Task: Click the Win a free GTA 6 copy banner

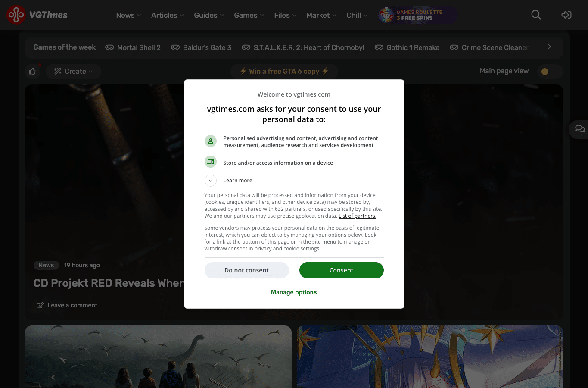Action: (x=284, y=72)
